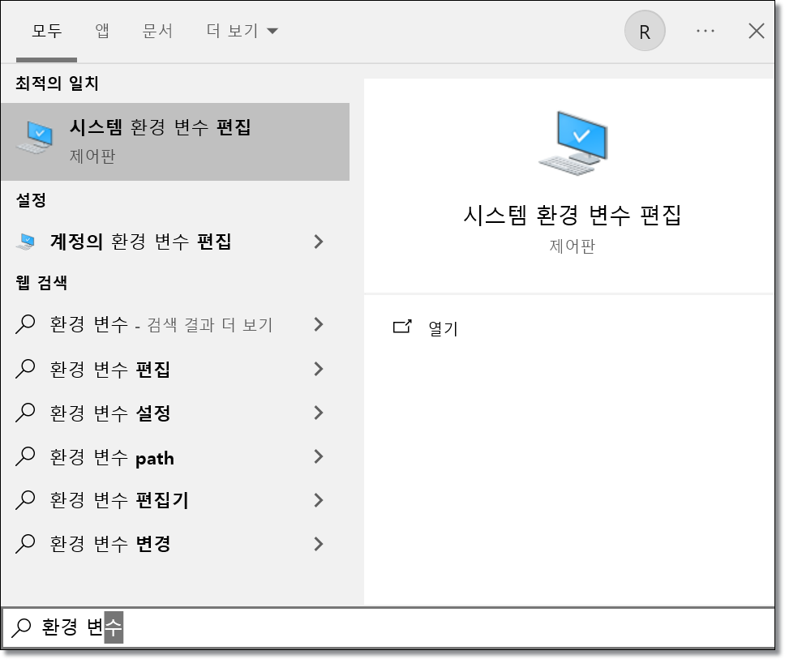The image size is (785, 672).
Task: Click search icon beside 환경 변수 path
Action: [25, 456]
